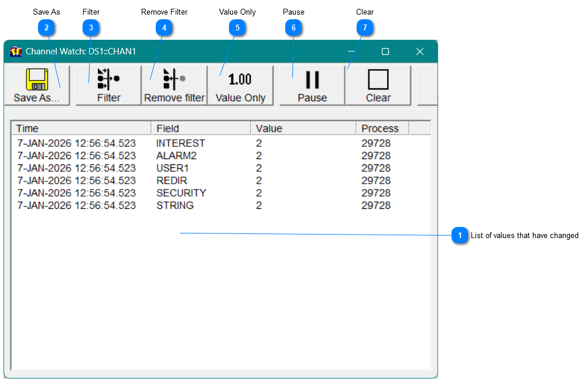Minimize the Channel Watch window

pyautogui.click(x=351, y=51)
